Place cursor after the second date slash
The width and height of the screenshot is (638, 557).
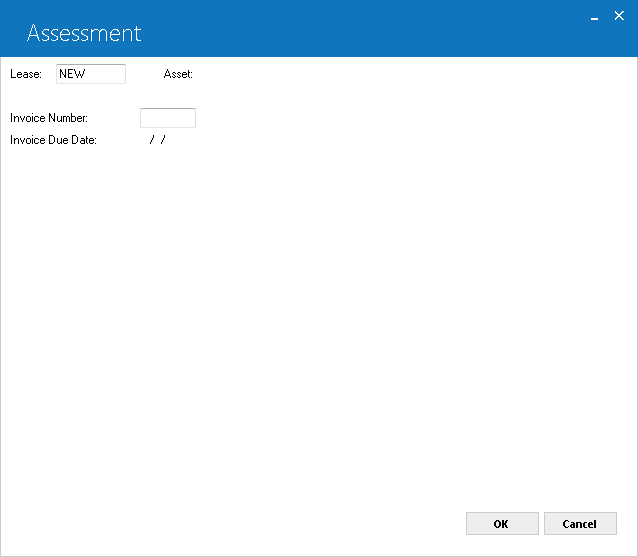click(168, 140)
